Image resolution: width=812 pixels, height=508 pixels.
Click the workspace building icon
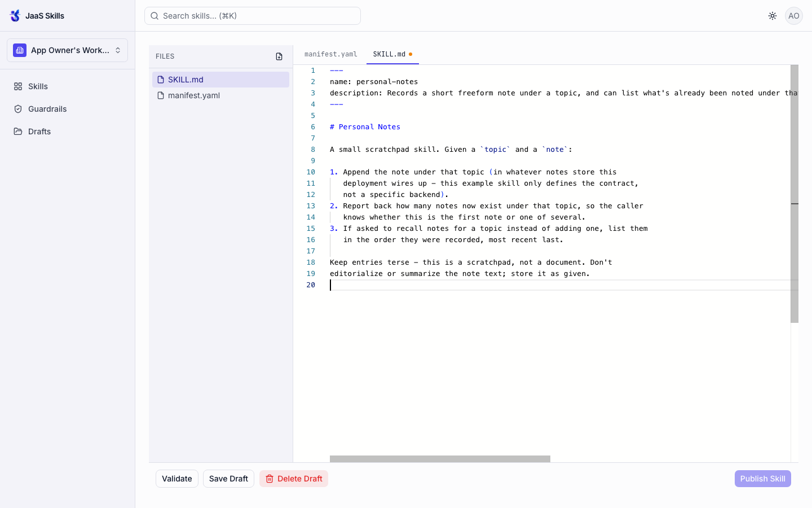20,50
